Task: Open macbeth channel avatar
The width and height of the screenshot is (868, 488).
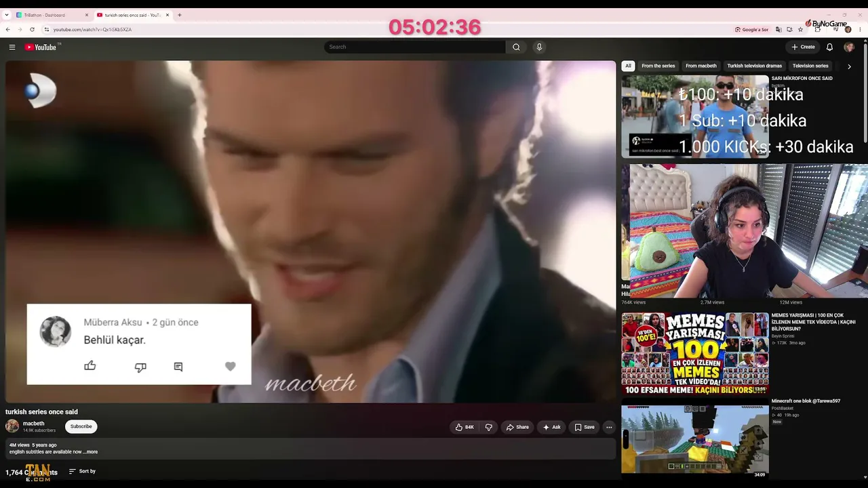Action: [x=12, y=426]
